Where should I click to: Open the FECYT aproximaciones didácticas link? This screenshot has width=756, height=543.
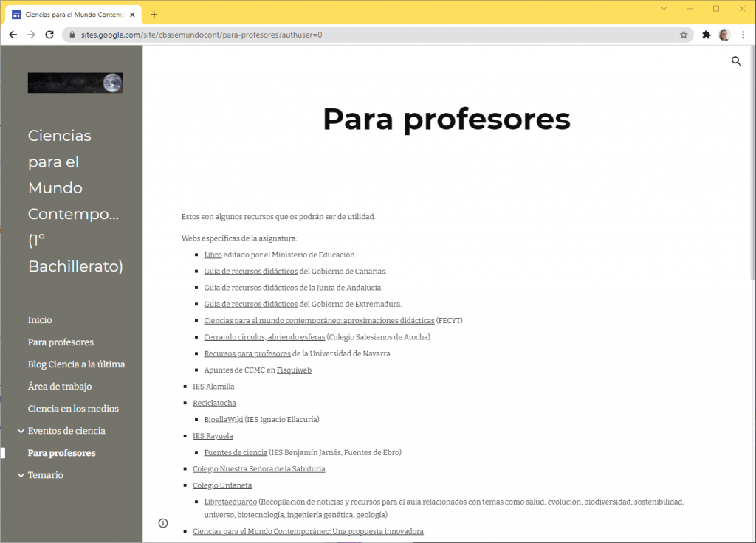tap(319, 320)
